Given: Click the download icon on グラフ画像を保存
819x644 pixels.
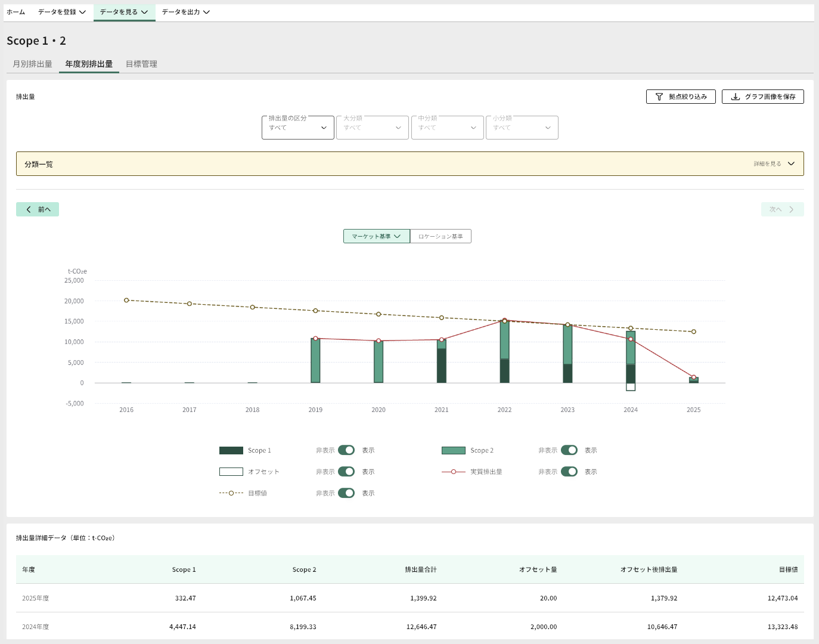Looking at the screenshot, I should tap(736, 97).
